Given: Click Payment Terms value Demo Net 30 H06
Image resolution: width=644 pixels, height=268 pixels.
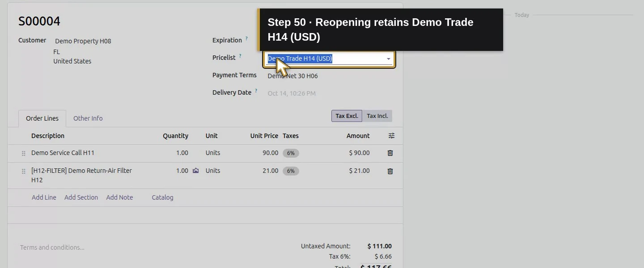Looking at the screenshot, I should (292, 76).
